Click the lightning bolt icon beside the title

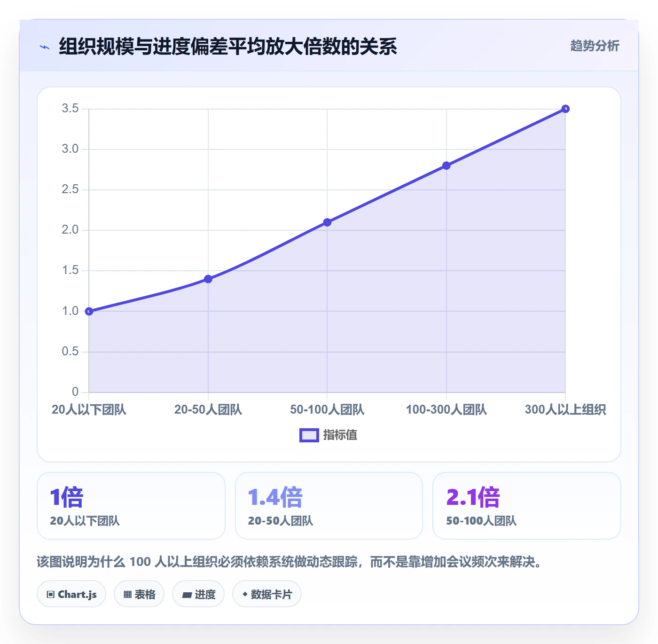click(45, 47)
